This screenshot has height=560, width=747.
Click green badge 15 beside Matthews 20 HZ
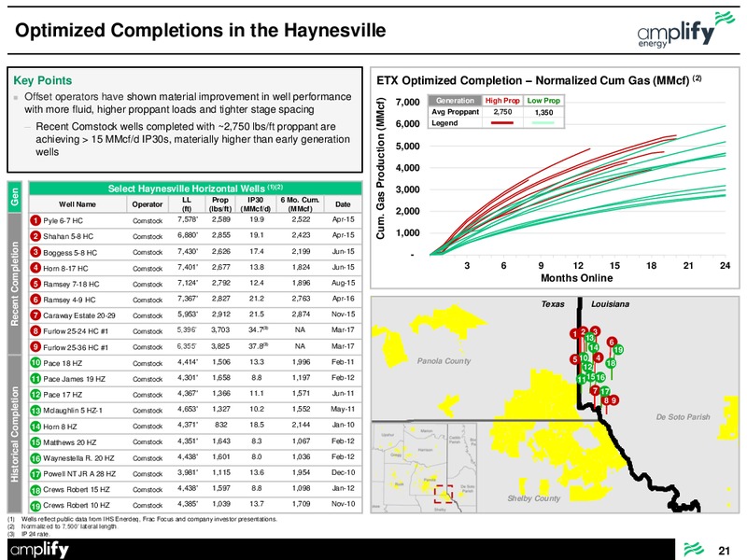(x=35, y=441)
